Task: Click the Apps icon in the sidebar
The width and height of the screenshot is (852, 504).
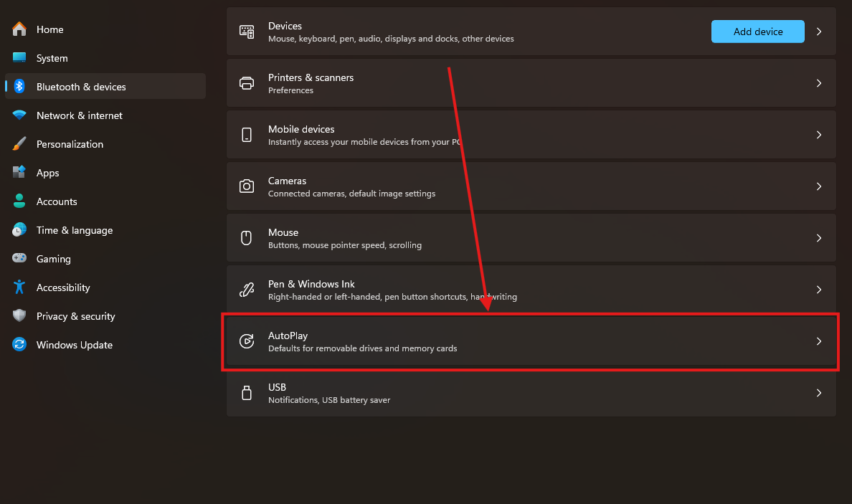Action: point(19,172)
